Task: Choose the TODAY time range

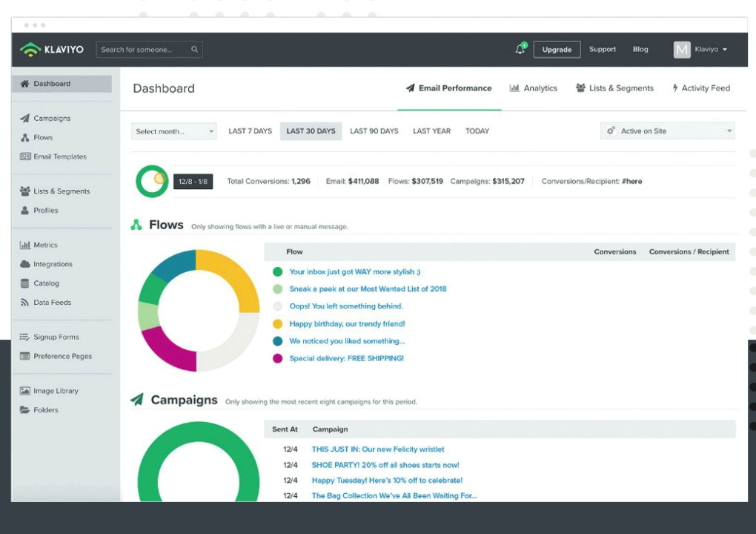Action: (477, 131)
